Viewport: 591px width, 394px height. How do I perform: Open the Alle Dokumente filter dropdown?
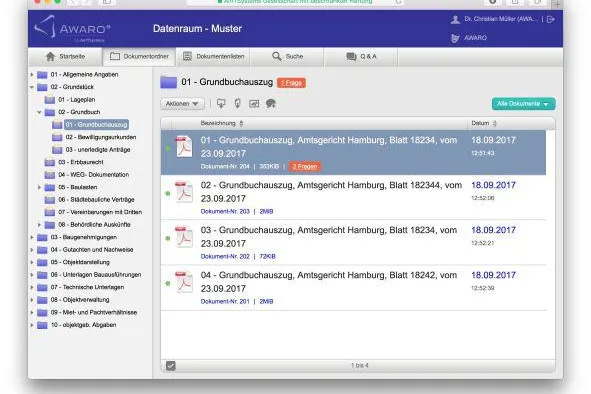523,104
